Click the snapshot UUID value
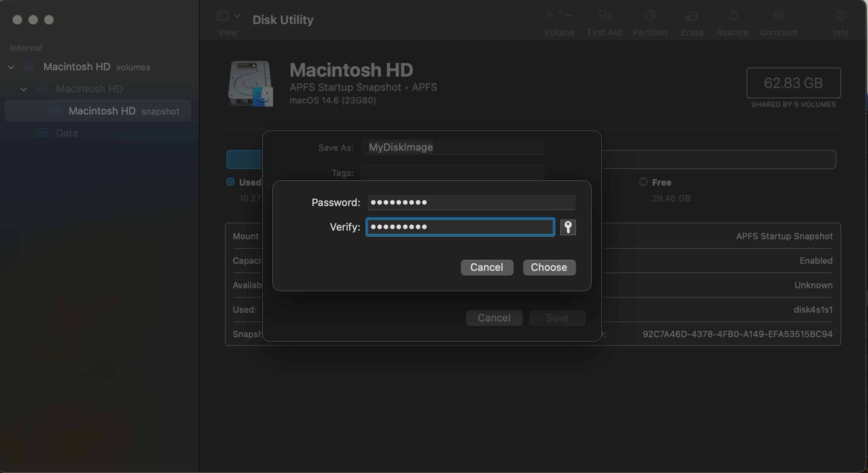The image size is (868, 473). [737, 334]
